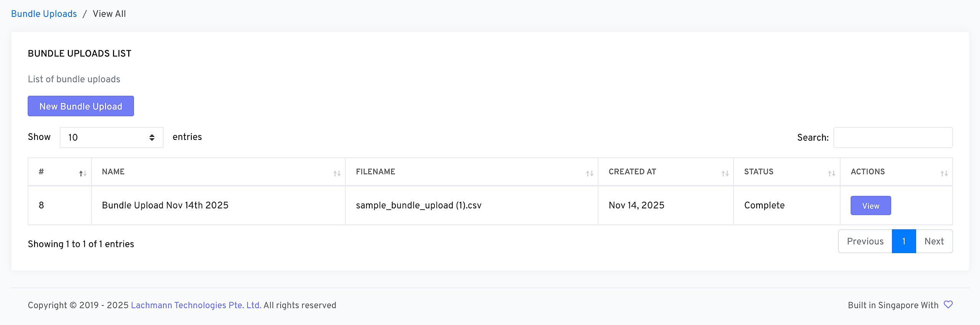Go to Next page of results
Viewport: 980px width, 325px height.
(934, 241)
